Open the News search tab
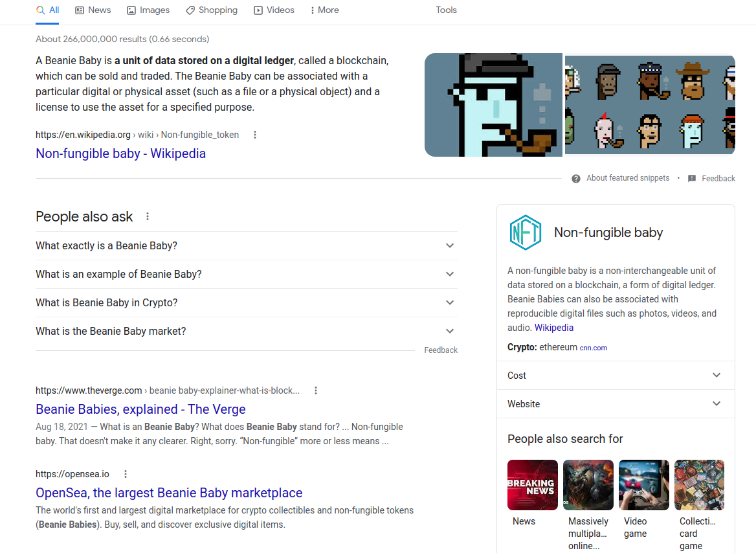 [x=93, y=10]
